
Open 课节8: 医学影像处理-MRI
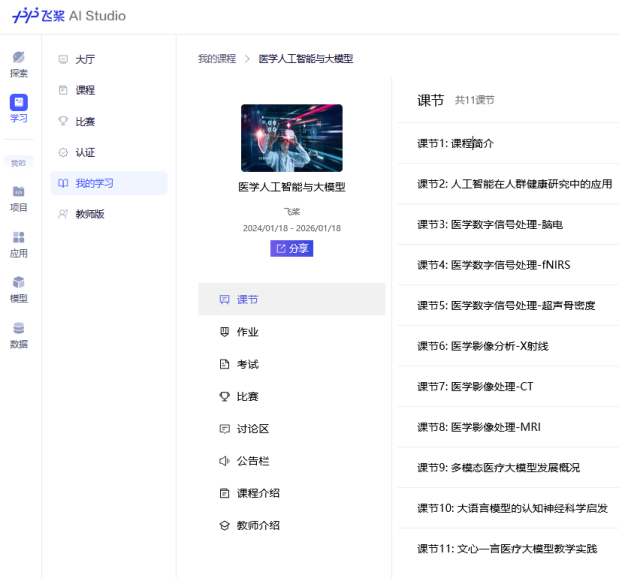pos(479,427)
